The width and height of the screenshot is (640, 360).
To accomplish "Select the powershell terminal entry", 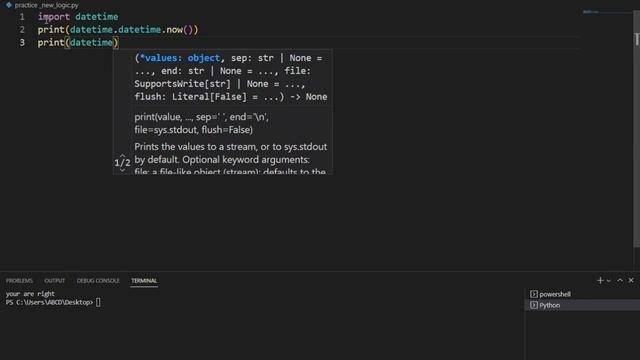I will 582,294.
